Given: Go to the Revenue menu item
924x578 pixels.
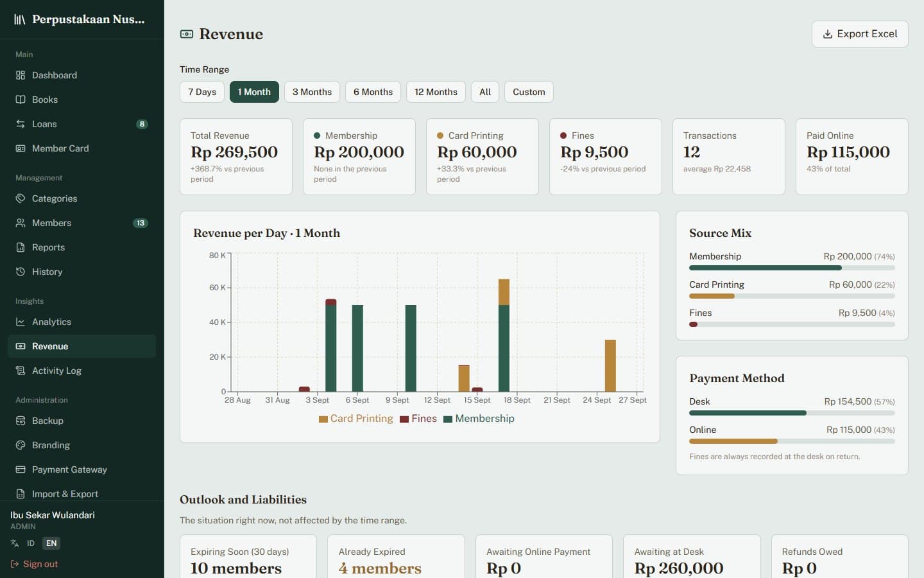Looking at the screenshot, I should (x=81, y=346).
